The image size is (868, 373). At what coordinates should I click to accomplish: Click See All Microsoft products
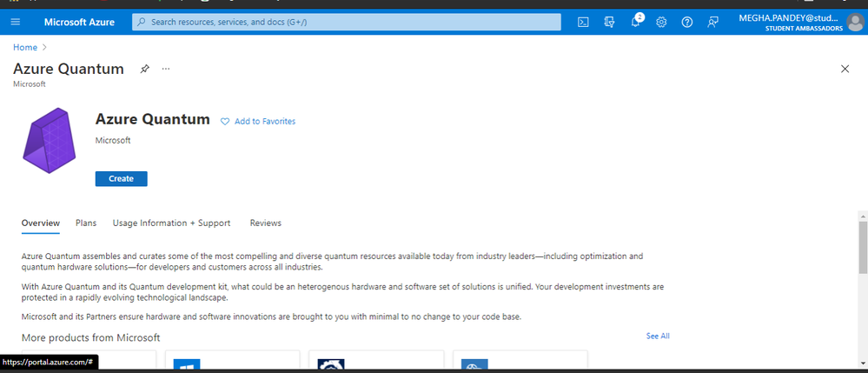click(x=658, y=336)
